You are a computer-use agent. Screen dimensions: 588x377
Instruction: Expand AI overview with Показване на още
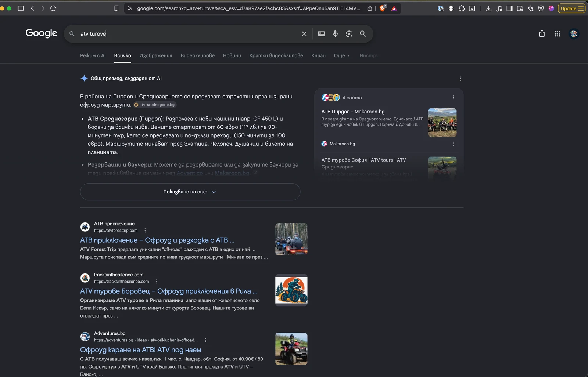(190, 192)
